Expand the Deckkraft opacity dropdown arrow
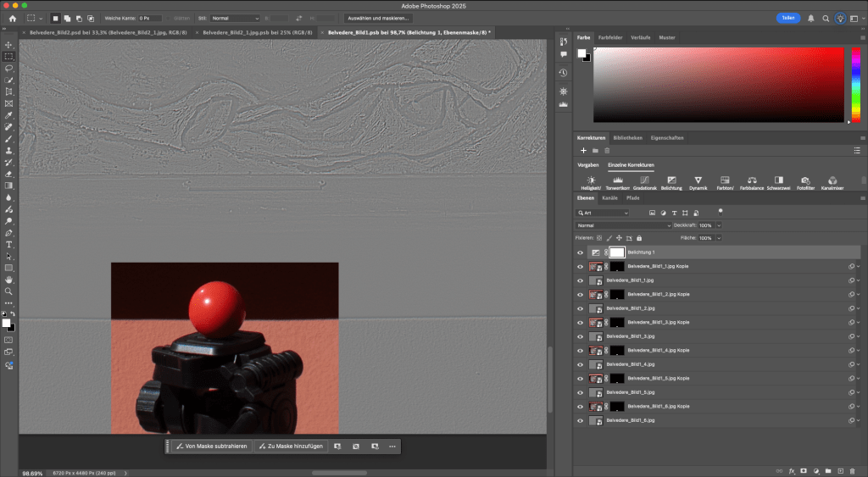This screenshot has width=868, height=477. 719,225
